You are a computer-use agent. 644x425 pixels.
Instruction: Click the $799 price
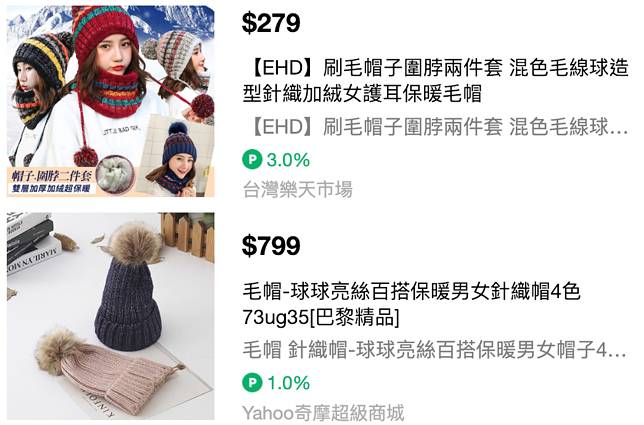point(271,246)
